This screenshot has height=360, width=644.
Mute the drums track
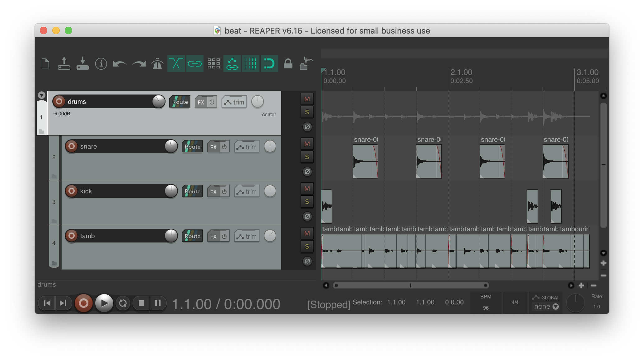307,99
